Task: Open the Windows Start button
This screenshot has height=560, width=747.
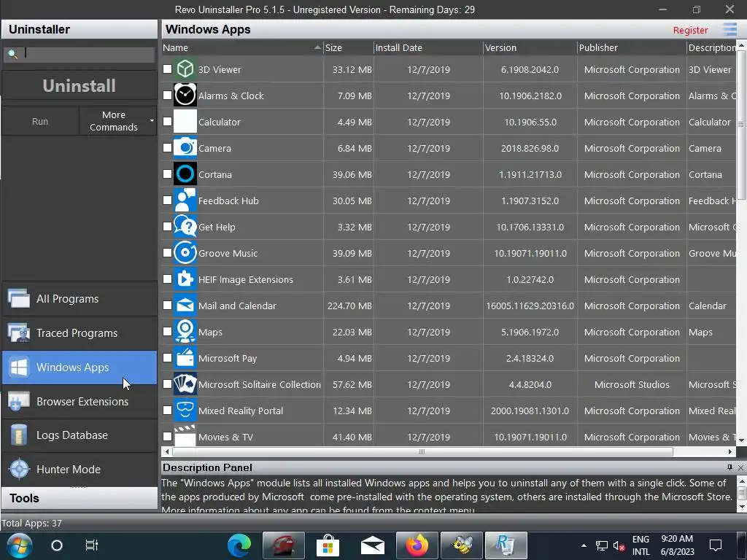Action: click(x=18, y=545)
